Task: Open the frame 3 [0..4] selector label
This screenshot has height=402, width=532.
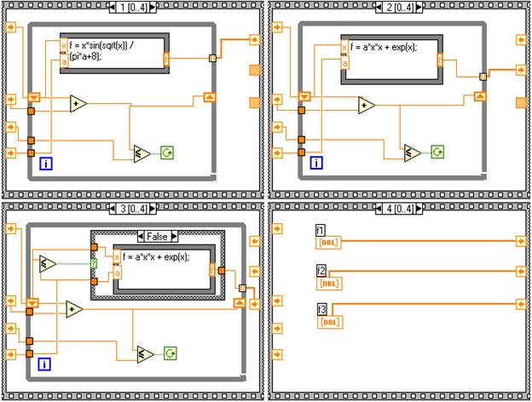Action: [133, 209]
